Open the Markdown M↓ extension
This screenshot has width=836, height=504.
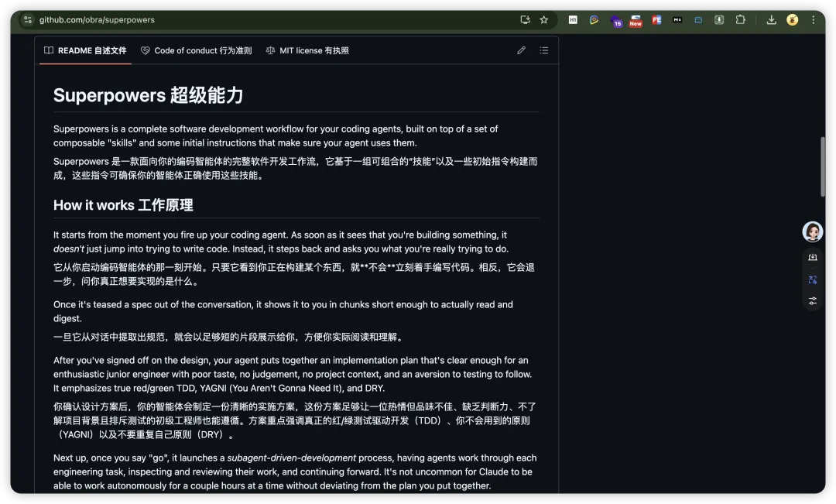(x=677, y=19)
